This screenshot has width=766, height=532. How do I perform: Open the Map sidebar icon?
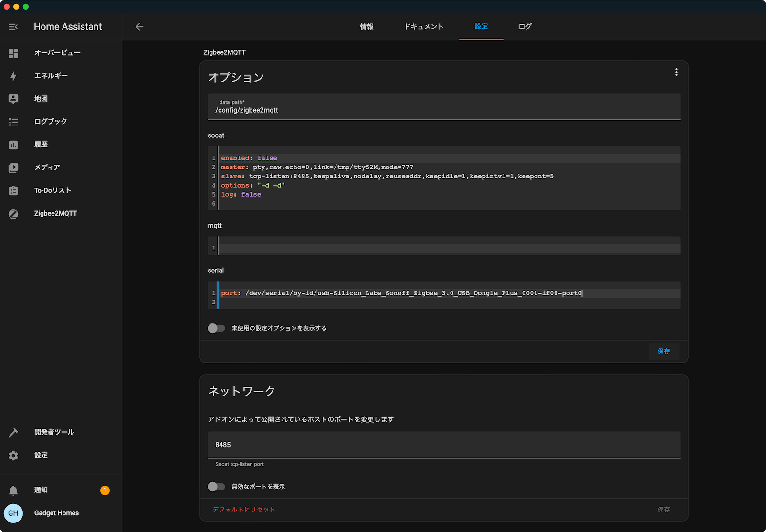tap(13, 99)
